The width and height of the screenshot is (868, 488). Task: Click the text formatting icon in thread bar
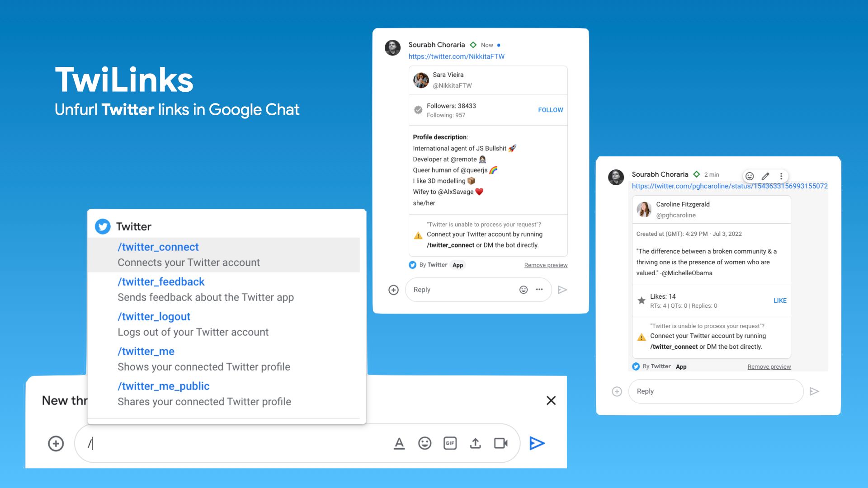(398, 443)
